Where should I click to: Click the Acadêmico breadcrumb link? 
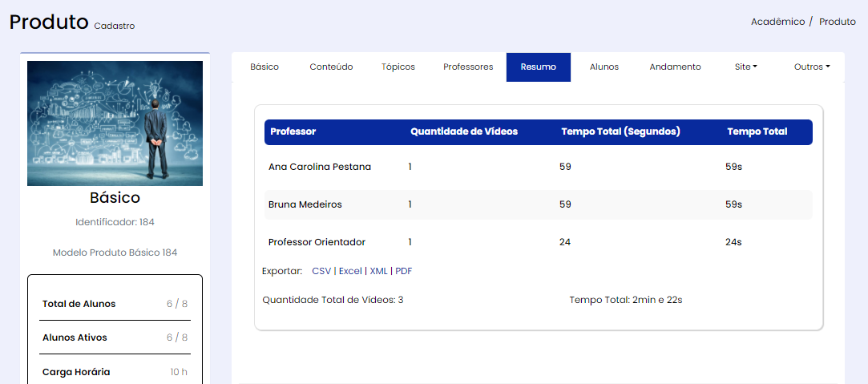coord(777,22)
